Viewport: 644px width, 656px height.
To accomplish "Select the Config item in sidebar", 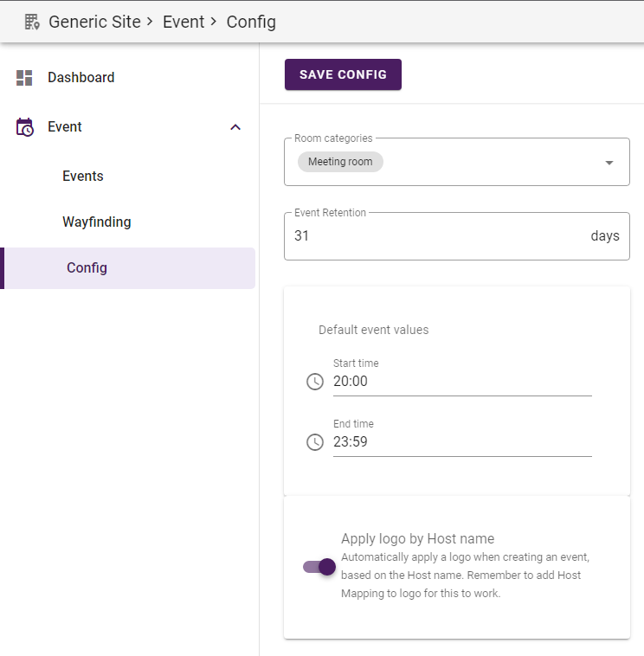I will pos(87,268).
